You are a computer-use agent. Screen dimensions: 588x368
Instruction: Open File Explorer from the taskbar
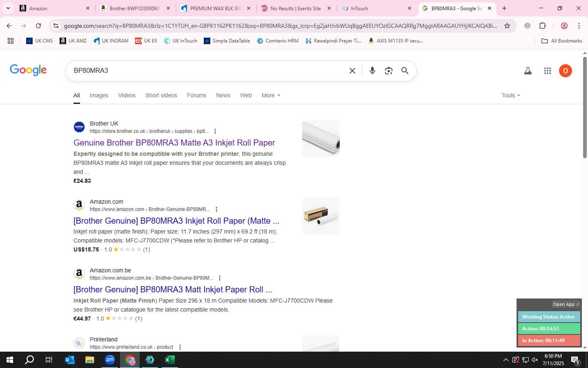click(x=90, y=360)
